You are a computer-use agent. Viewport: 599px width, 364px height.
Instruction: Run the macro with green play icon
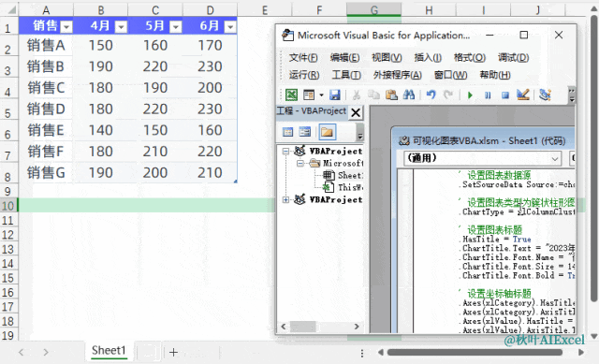click(470, 95)
